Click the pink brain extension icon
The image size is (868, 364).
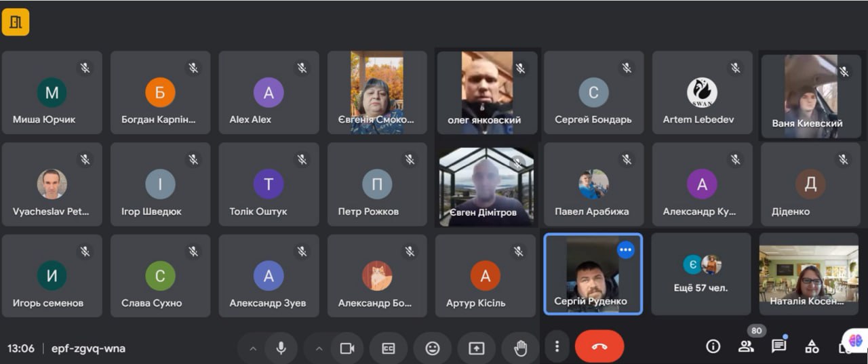coord(856,340)
